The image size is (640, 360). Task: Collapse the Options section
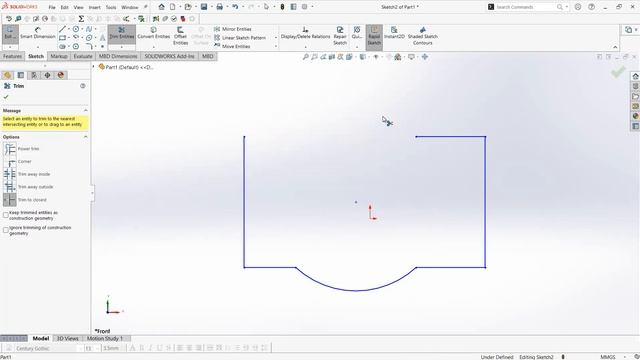pos(85,137)
